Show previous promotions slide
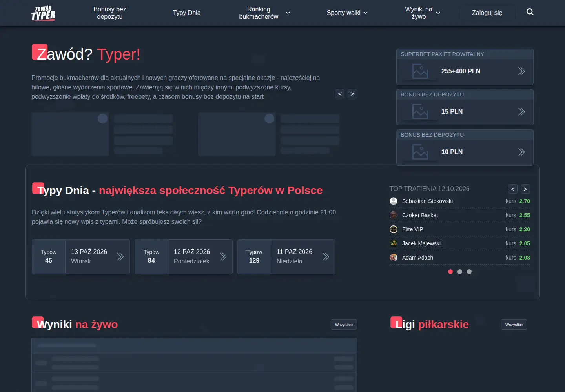This screenshot has width=565, height=392. (340, 94)
